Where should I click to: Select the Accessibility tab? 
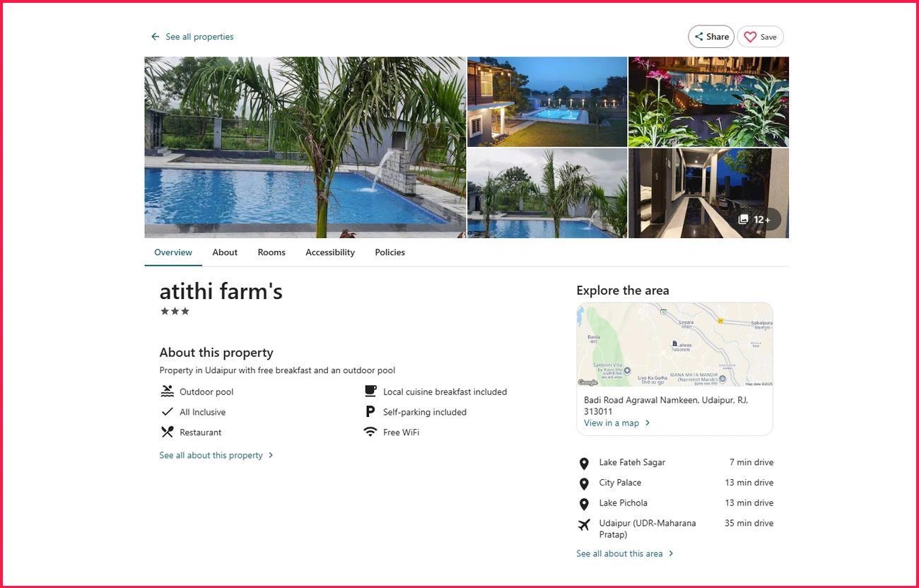pyautogui.click(x=330, y=252)
